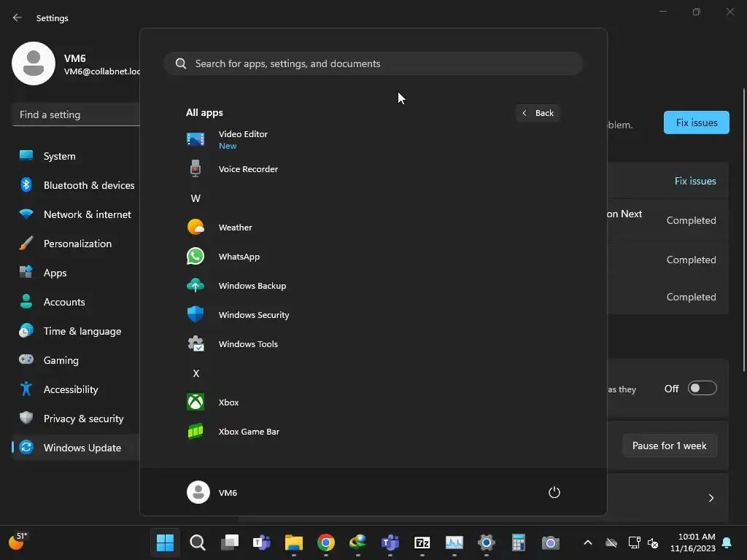Viewport: 747px width, 560px height.
Task: Launch the Xbox app icon
Action: [196, 402]
